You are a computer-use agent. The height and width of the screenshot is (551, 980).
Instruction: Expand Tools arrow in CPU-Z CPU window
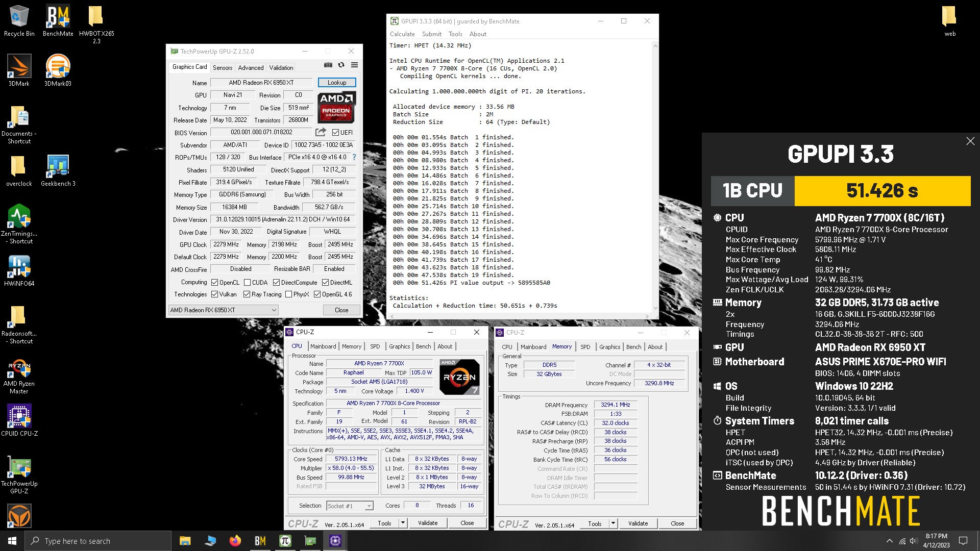pos(403,523)
